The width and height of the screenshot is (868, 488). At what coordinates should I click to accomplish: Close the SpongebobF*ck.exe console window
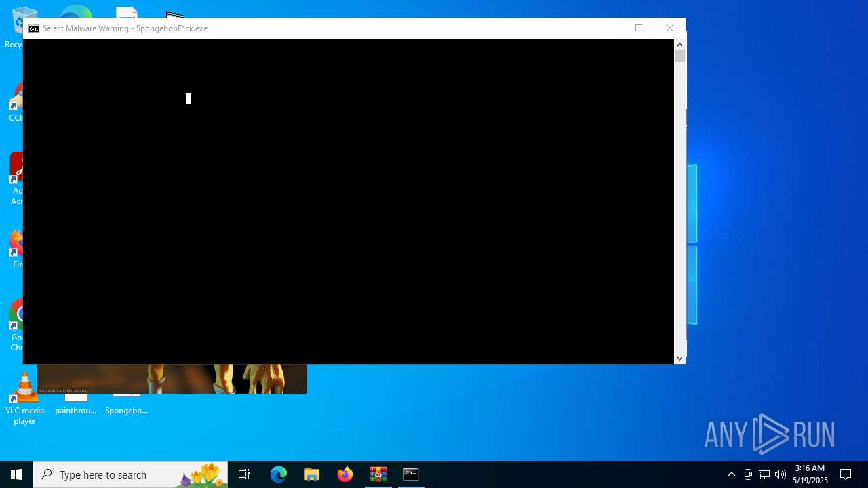(x=670, y=28)
